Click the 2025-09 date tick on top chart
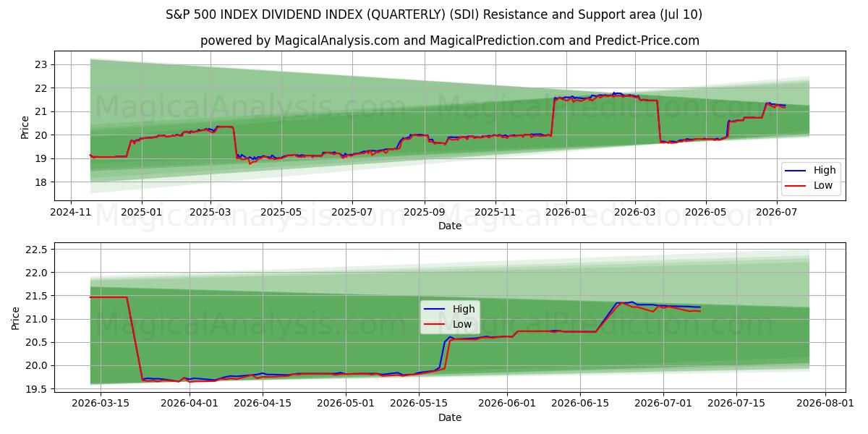Screen dimensions: 868x434 click(x=424, y=213)
